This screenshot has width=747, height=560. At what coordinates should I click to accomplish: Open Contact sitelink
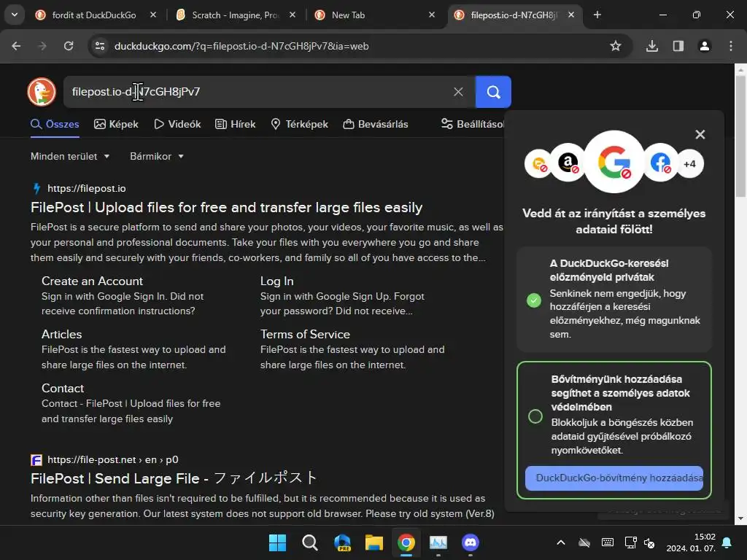pyautogui.click(x=63, y=388)
